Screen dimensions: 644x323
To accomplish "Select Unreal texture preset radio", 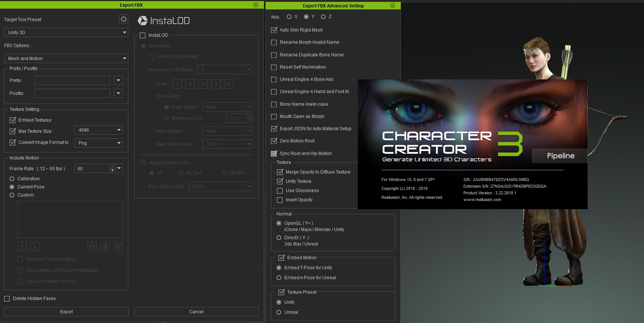I will [x=279, y=312].
